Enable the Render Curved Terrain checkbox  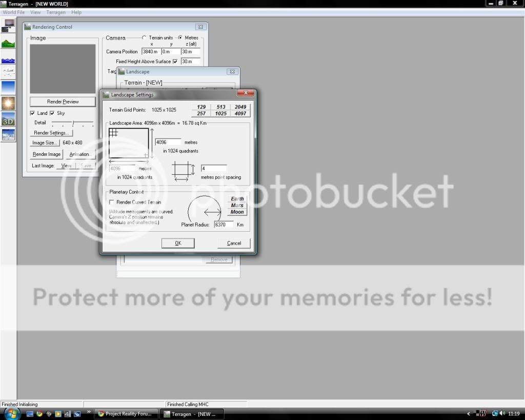(112, 203)
